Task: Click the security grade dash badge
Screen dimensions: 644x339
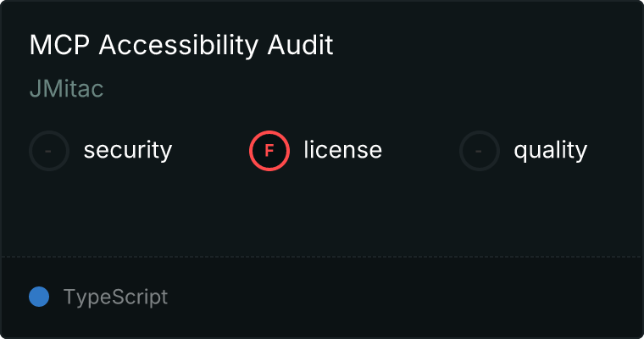Action: (49, 151)
